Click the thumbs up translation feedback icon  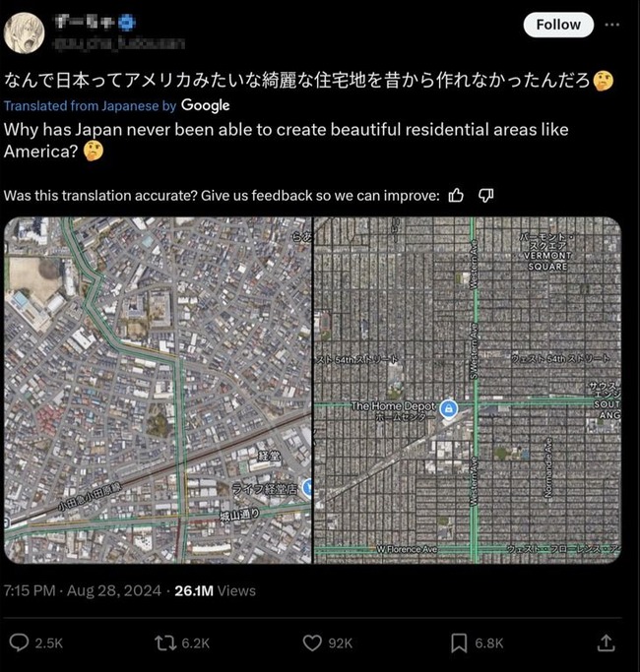(x=456, y=196)
